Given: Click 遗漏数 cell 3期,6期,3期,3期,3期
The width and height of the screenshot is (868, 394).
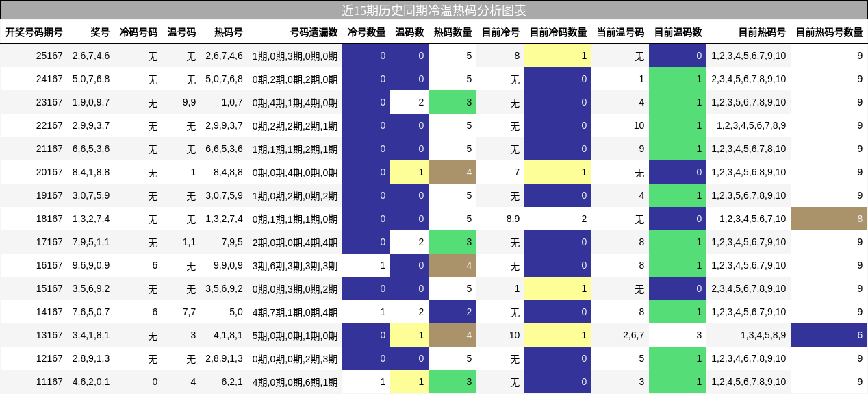Looking at the screenshot, I should [x=295, y=265].
